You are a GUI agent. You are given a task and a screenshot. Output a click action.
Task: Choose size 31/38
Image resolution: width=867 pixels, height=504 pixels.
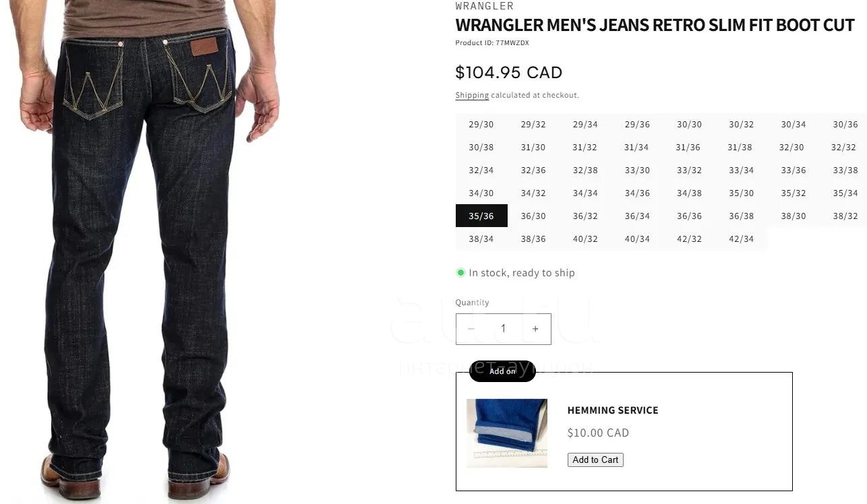click(740, 148)
